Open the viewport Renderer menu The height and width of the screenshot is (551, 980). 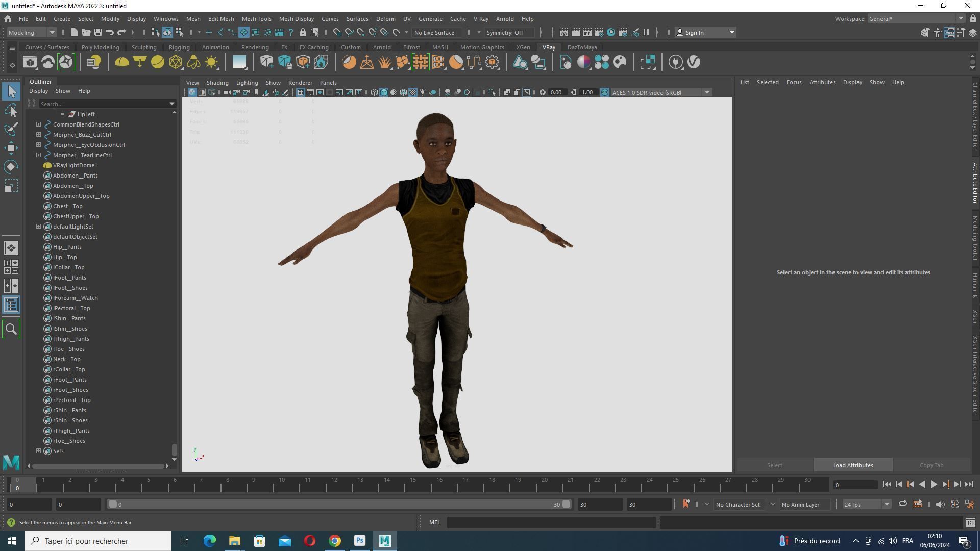(300, 83)
